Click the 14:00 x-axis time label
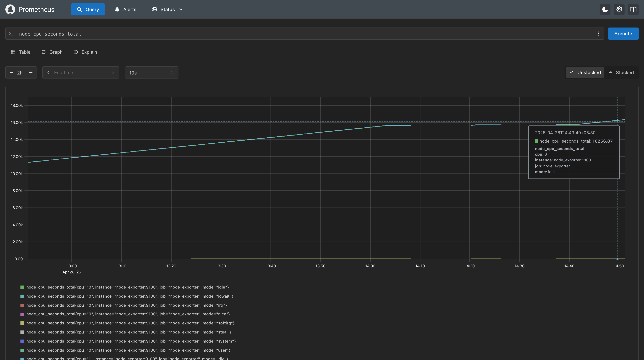Viewport: 644px width, 360px height. pyautogui.click(x=370, y=266)
